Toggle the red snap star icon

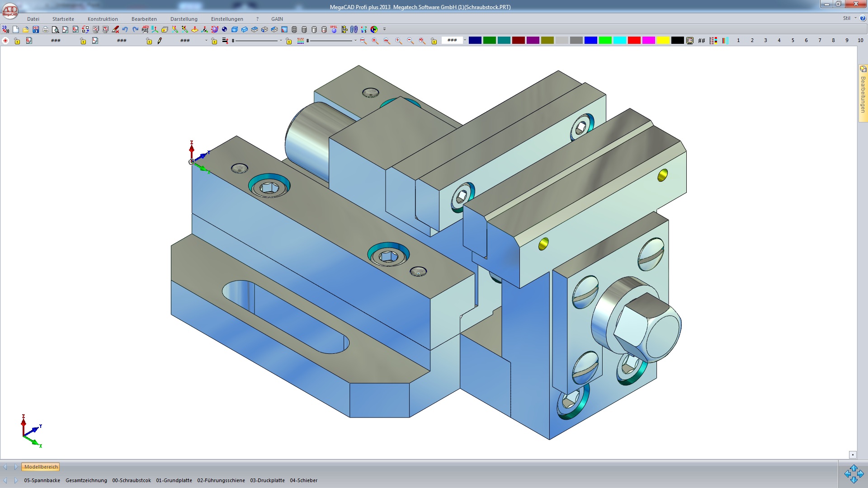5,41
